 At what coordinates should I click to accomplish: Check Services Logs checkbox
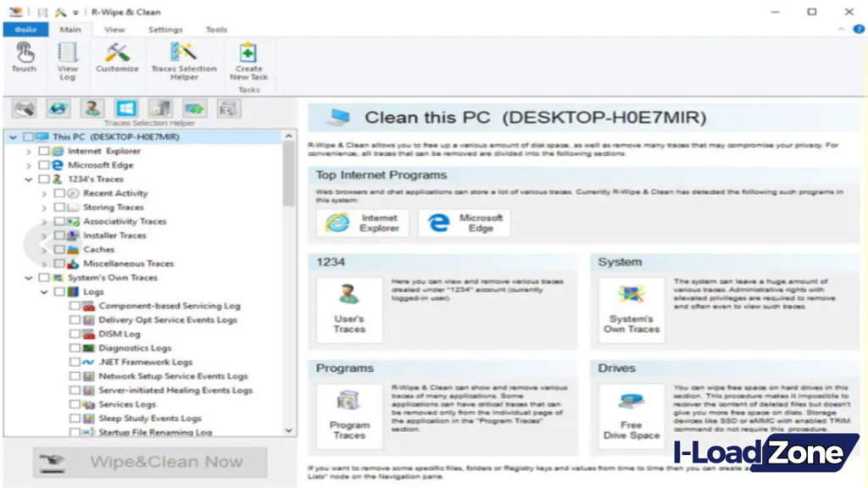tap(75, 404)
